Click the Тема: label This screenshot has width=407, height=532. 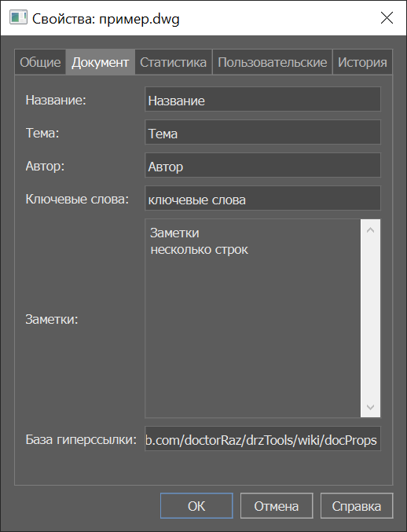coord(42,133)
